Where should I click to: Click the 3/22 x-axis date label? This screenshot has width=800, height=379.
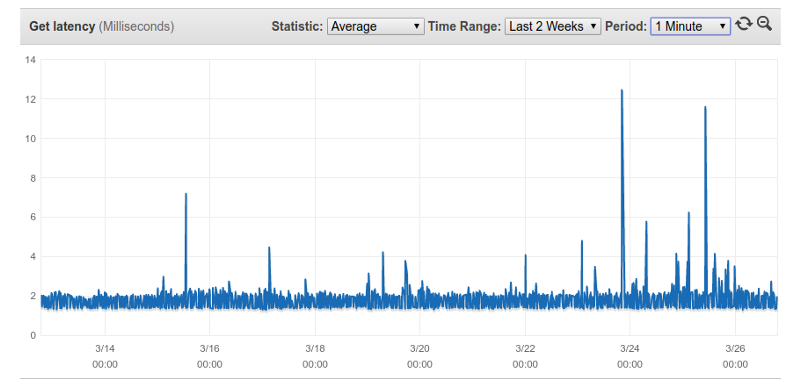pos(525,349)
